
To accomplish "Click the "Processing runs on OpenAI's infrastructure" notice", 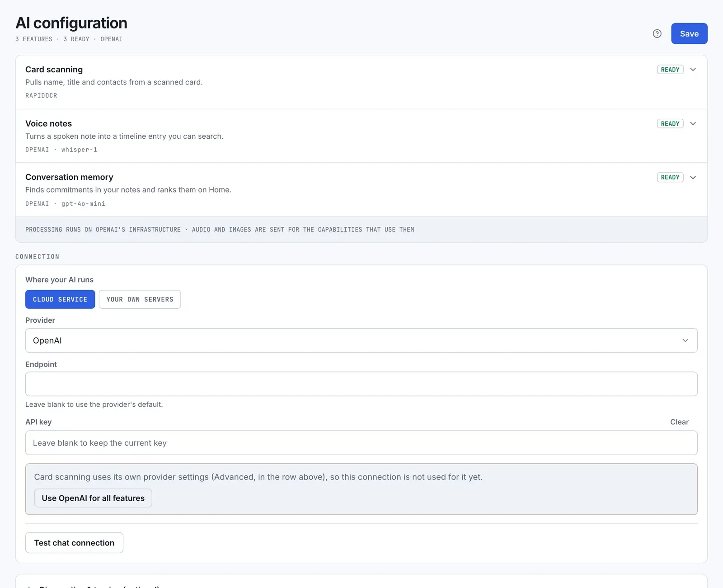I will (220, 230).
